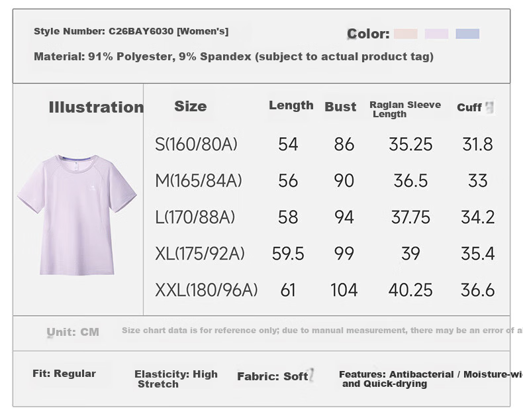Click the Length column header
The height and width of the screenshot is (420, 523).
click(291, 105)
